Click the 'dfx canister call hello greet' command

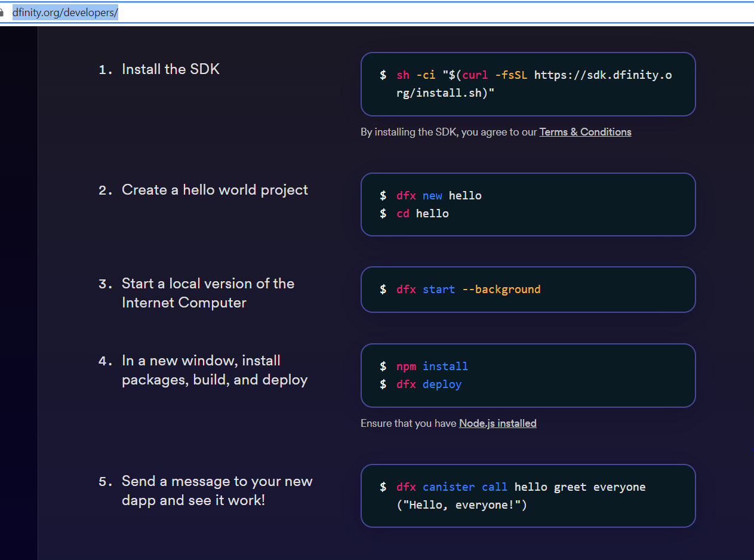pos(512,487)
